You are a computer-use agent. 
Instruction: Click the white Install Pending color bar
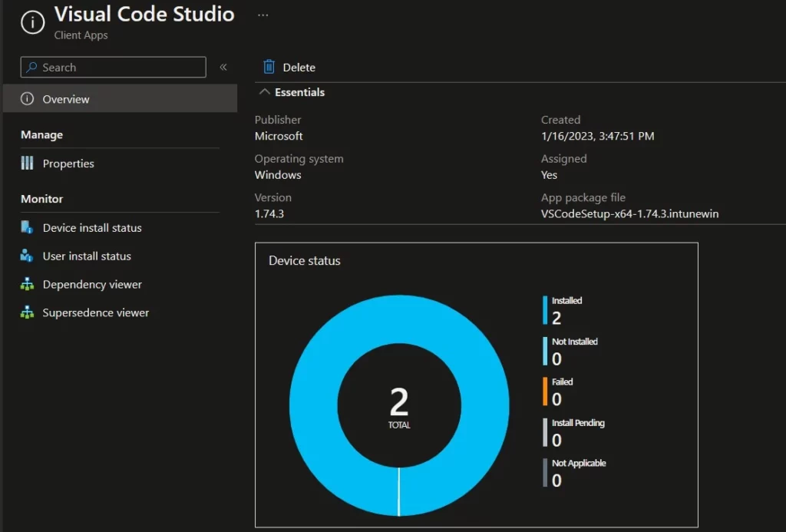click(545, 432)
